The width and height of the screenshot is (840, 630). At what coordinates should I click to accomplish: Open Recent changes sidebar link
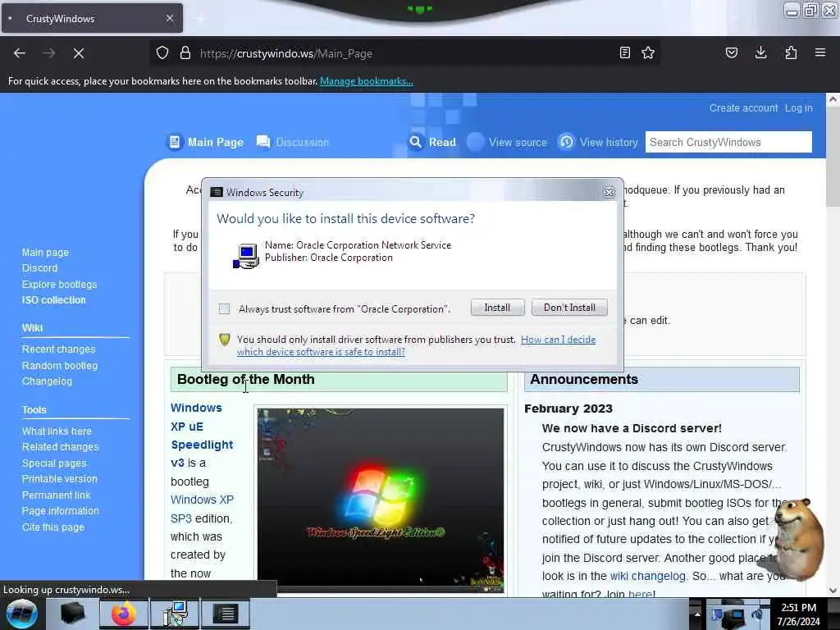pyautogui.click(x=58, y=349)
